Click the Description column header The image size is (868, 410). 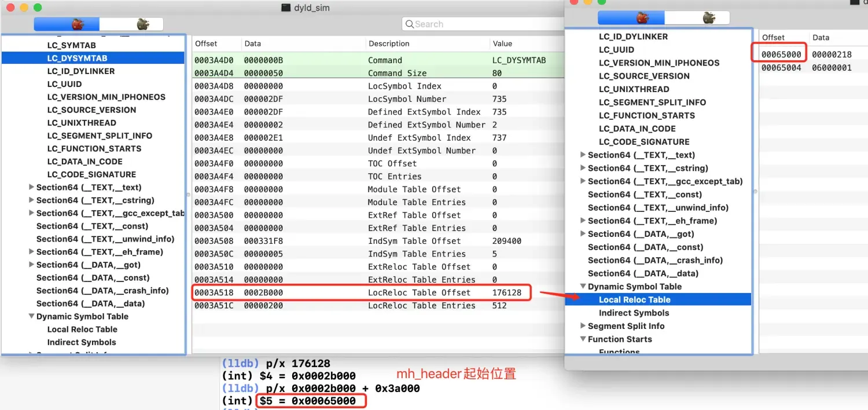pos(389,43)
